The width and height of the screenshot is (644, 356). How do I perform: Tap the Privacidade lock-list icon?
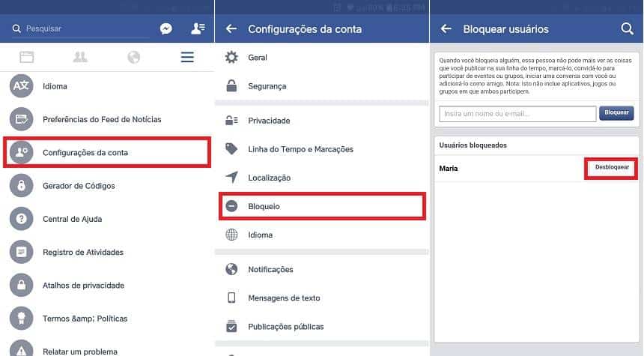click(231, 121)
